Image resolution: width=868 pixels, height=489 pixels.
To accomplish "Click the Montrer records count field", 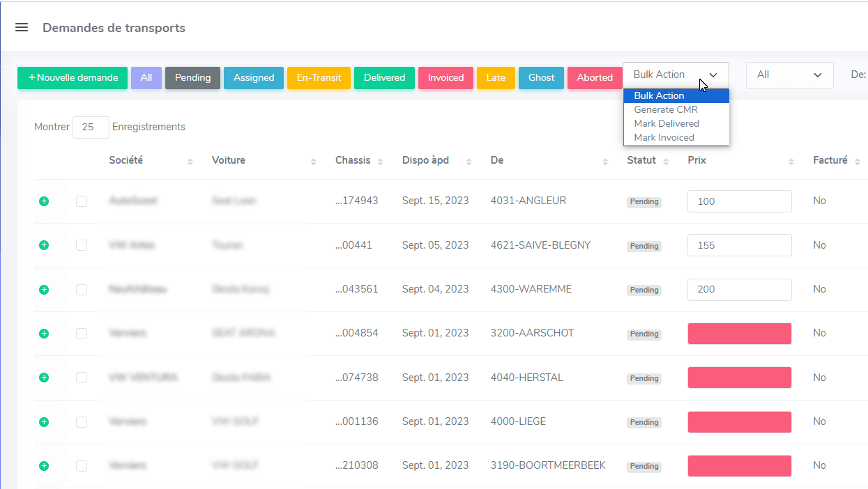I will pos(91,127).
